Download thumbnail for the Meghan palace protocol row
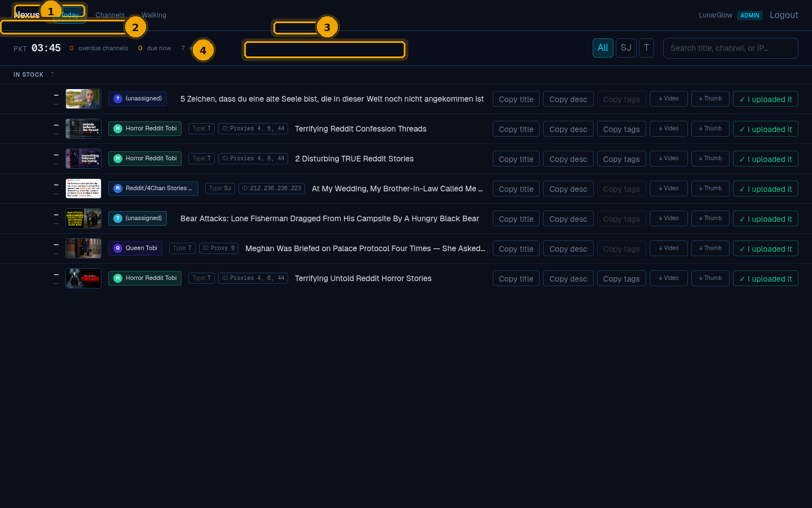This screenshot has width=812, height=508. pos(710,248)
